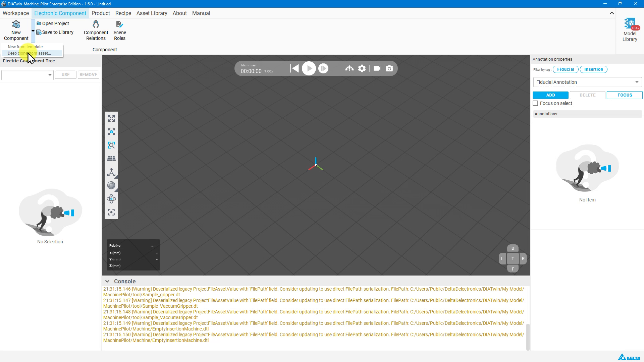644x362 pixels.
Task: Click the orbit rotate view icon
Action: [x=111, y=199]
